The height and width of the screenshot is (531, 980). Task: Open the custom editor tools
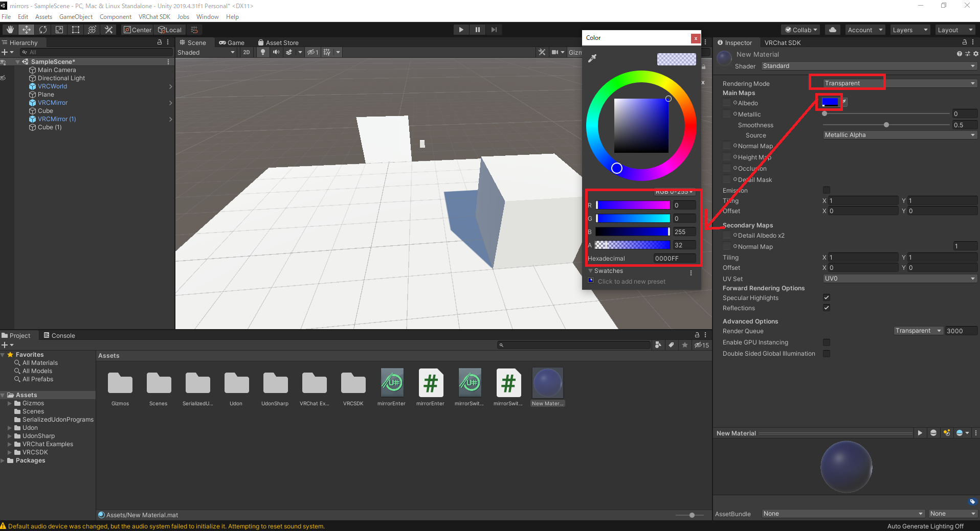click(x=108, y=30)
